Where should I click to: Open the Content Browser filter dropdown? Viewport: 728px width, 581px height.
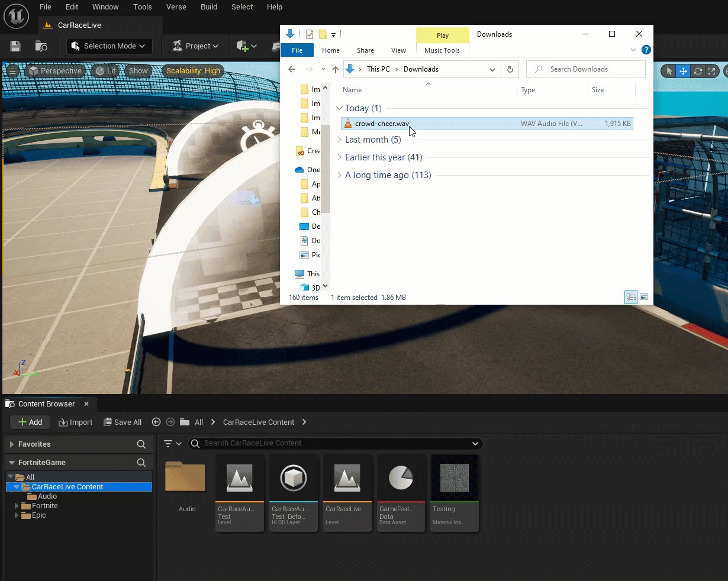pos(173,444)
